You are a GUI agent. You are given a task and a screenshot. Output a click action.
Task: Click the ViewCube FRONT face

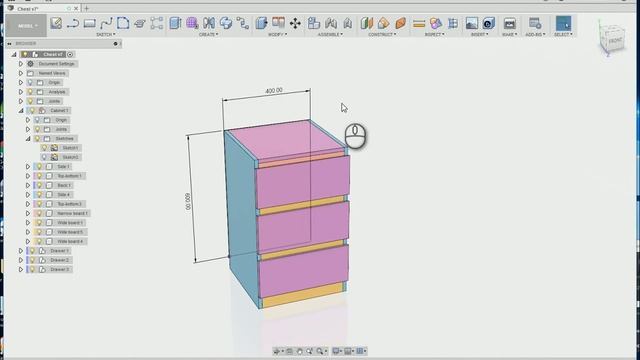click(615, 41)
